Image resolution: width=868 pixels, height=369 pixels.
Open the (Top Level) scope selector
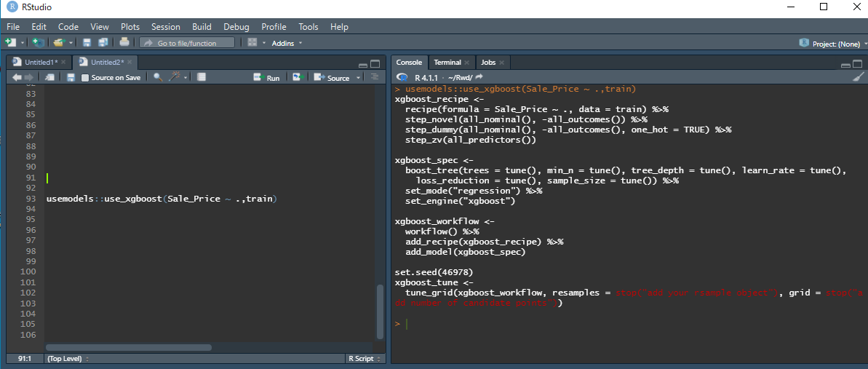(x=68, y=359)
